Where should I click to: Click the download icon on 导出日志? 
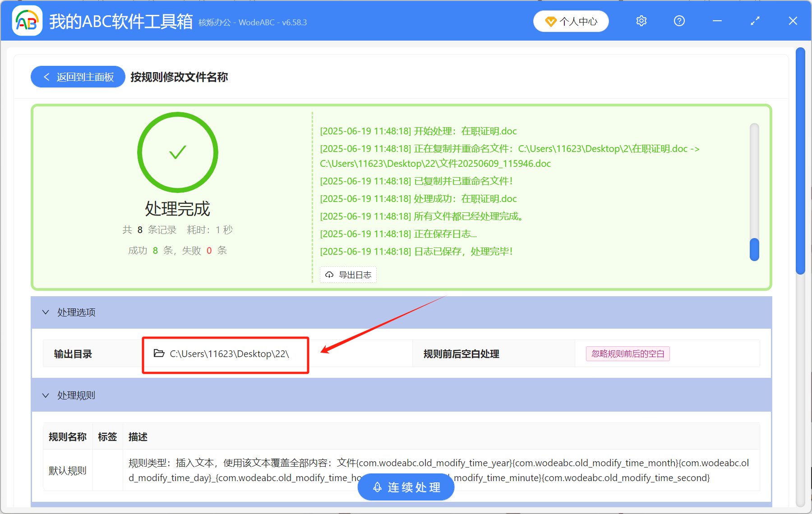[328, 275]
